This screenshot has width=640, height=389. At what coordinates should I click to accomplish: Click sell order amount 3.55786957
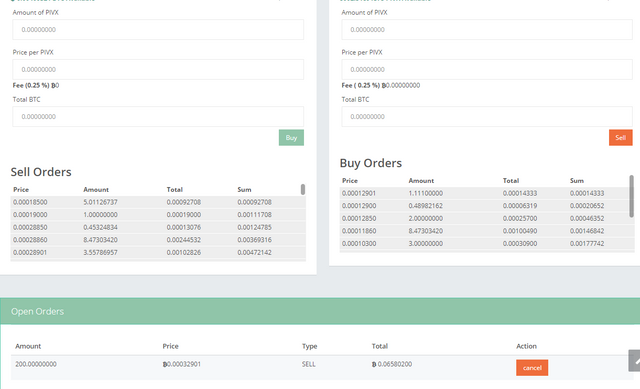tap(100, 253)
